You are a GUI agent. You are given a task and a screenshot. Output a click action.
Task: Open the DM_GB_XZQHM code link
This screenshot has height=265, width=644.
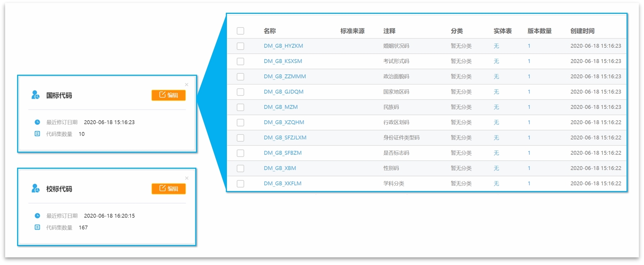point(284,122)
